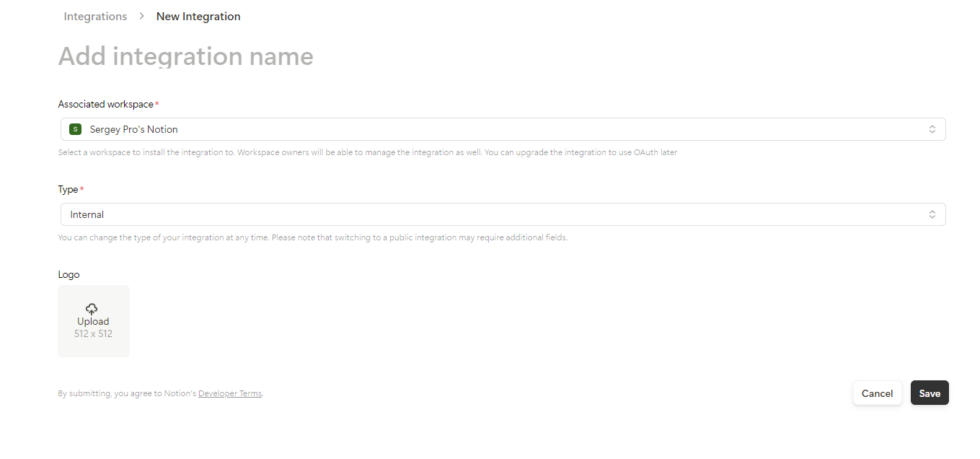Click the breadcrumb chevron separator
This screenshot has height=459, width=980.
coord(142,16)
